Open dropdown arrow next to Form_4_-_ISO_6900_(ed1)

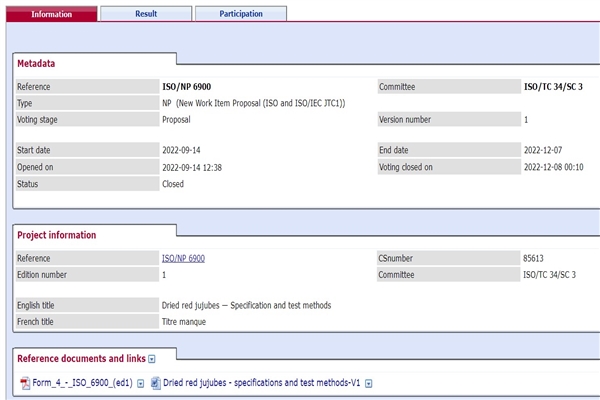coord(141,383)
